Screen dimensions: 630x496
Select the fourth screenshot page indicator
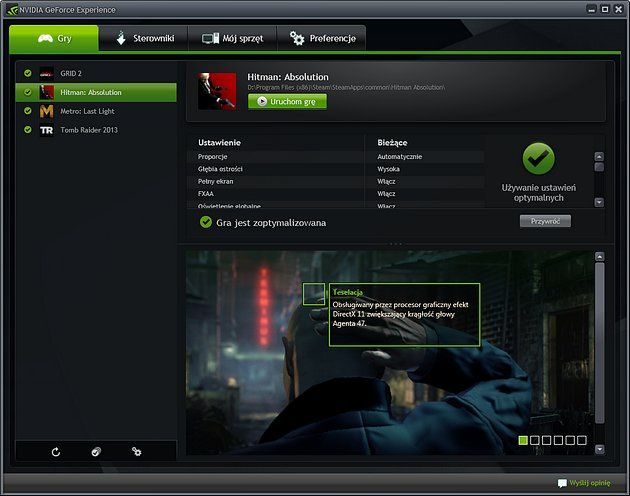click(x=558, y=440)
